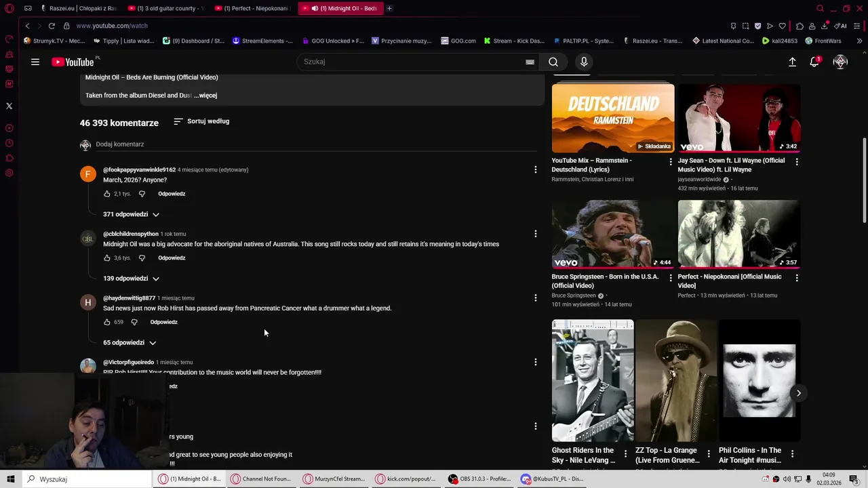
Task: Click the heart bookmark icon in address bar
Action: pos(782,26)
